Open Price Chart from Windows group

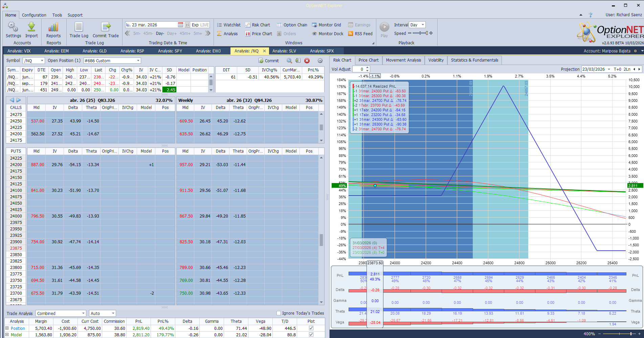pyautogui.click(x=259, y=33)
